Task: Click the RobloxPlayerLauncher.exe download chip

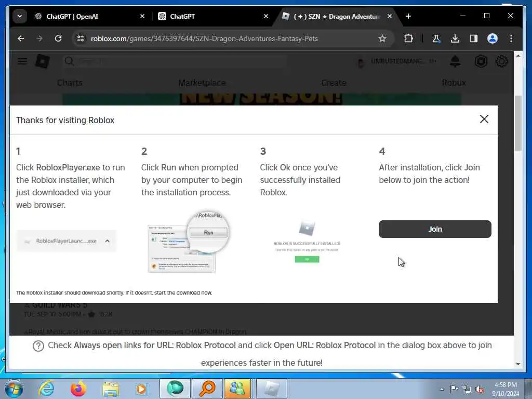Action: (x=66, y=241)
